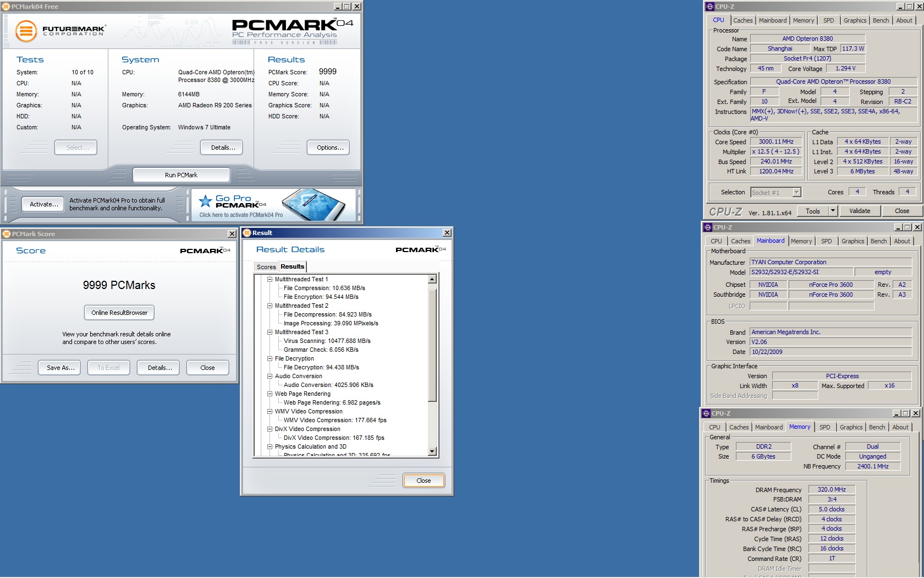The width and height of the screenshot is (924, 578).
Task: Collapse the Multithreaded Test 1 tree node
Action: (270, 279)
